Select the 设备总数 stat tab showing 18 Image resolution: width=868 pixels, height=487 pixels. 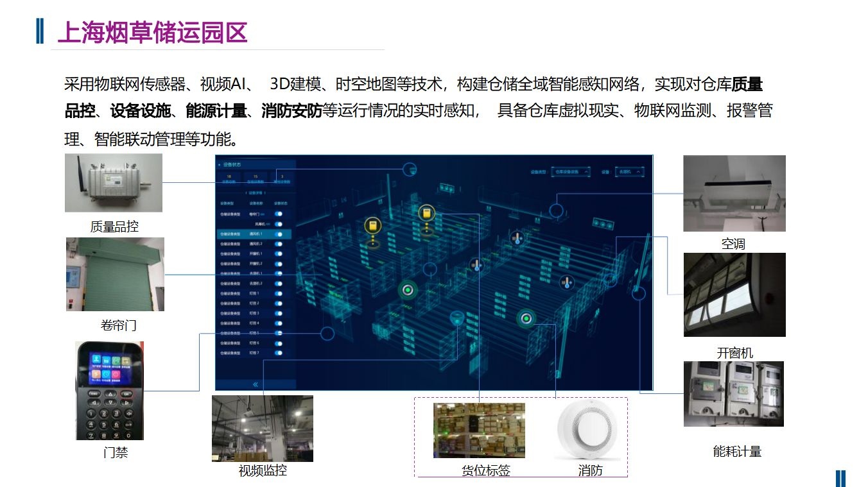[229, 178]
